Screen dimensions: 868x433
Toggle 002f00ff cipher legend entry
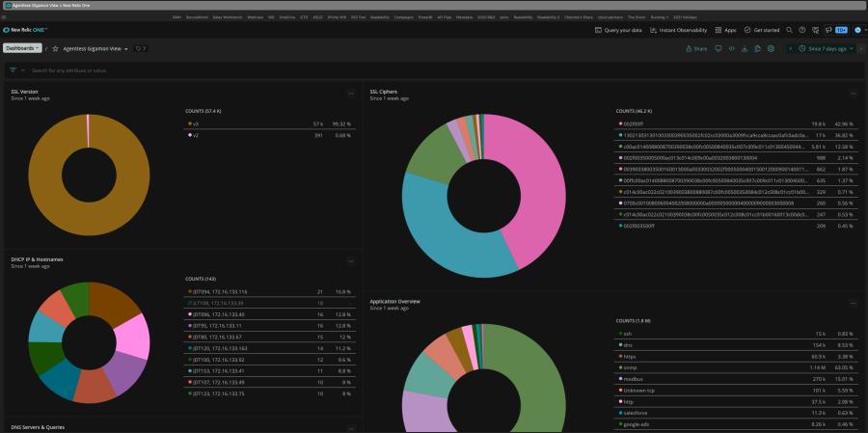point(737,124)
